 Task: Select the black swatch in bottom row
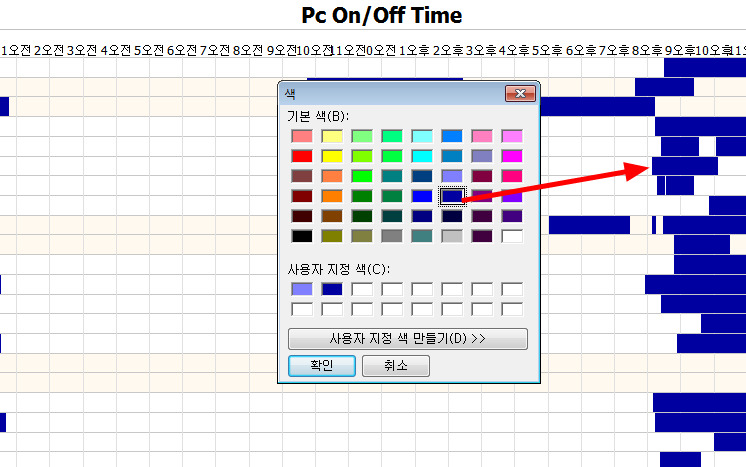(x=302, y=236)
